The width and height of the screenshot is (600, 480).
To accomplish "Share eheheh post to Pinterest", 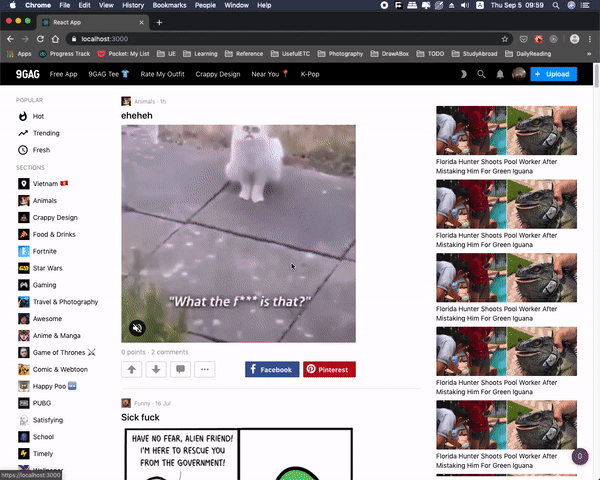I will 329,369.
